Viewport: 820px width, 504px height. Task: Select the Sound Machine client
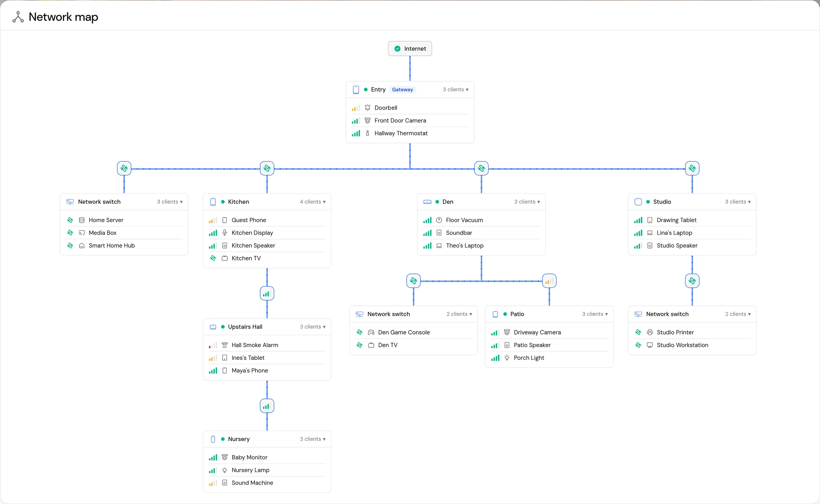(267, 483)
